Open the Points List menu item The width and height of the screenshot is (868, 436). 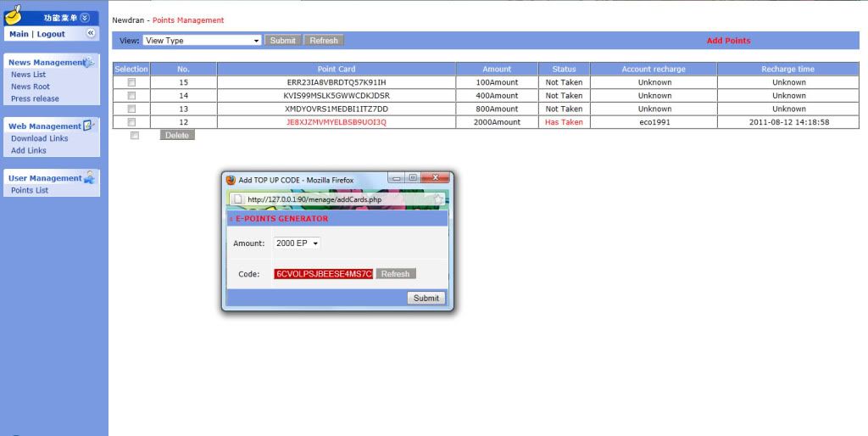pos(30,190)
